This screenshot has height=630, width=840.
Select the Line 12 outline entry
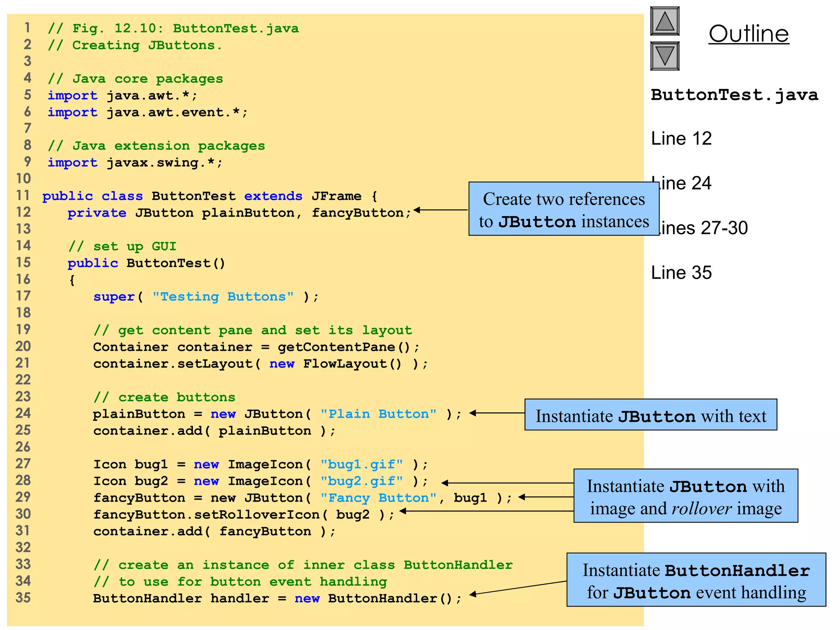[x=681, y=139]
